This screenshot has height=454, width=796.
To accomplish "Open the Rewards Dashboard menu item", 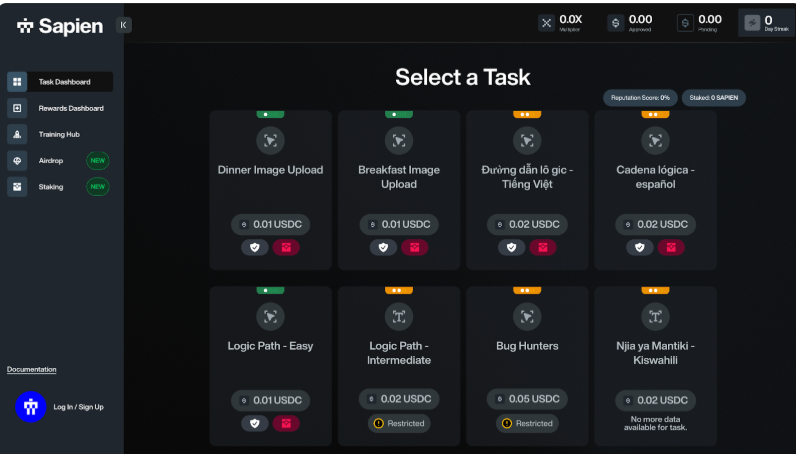I will (x=70, y=108).
